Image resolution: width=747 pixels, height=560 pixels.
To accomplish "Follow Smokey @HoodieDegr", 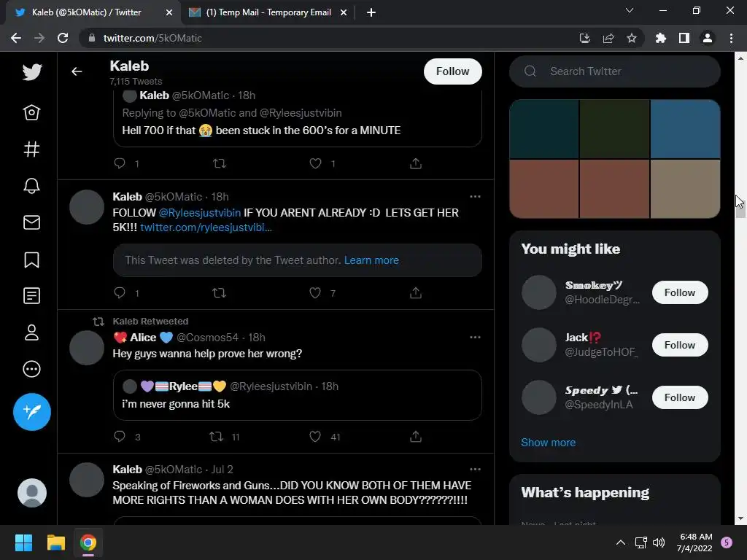I will pos(680,292).
